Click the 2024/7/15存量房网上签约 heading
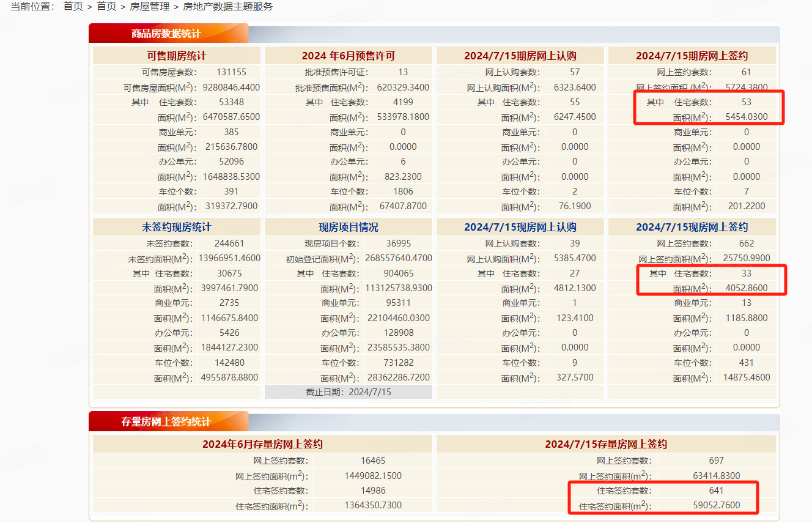Image resolution: width=812 pixels, height=523 pixels. coord(605,444)
